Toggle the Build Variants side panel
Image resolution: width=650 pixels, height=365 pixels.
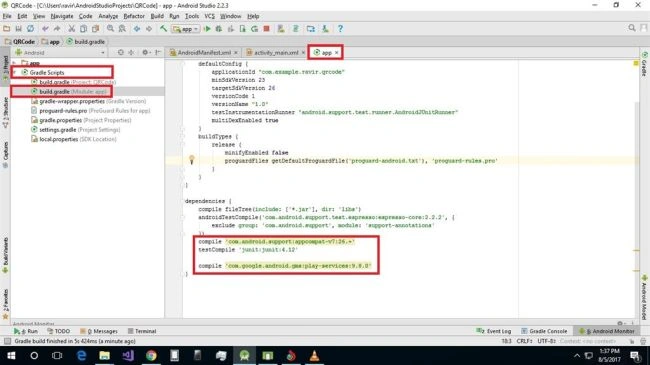pos(5,255)
